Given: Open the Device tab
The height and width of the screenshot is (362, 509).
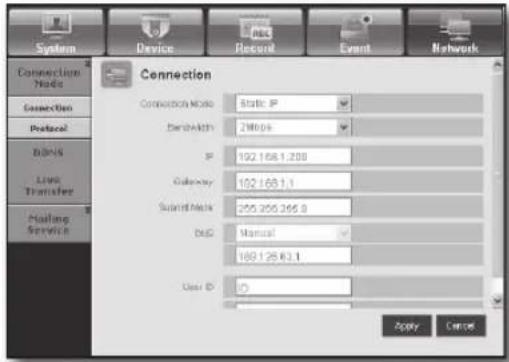Looking at the screenshot, I should coord(155,32).
